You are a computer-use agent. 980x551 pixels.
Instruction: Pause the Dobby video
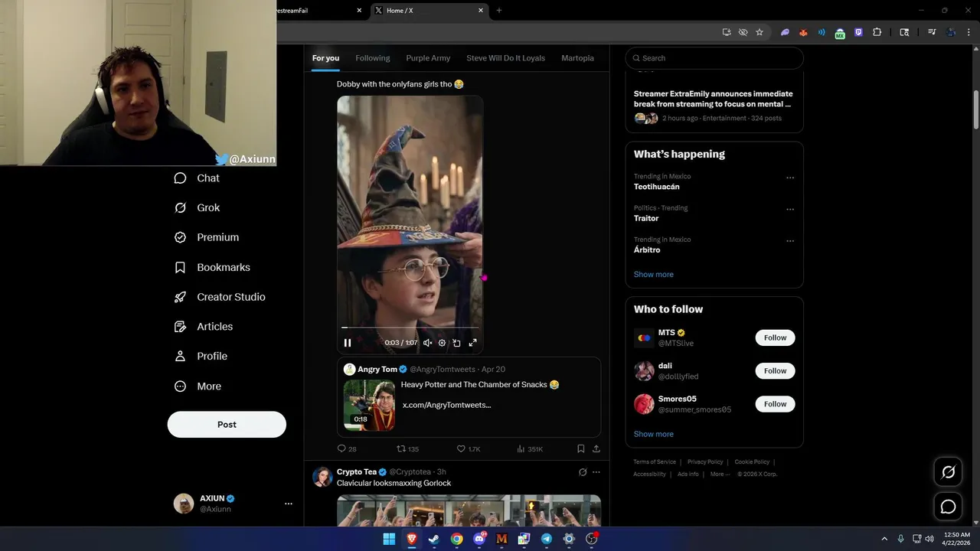click(x=348, y=343)
